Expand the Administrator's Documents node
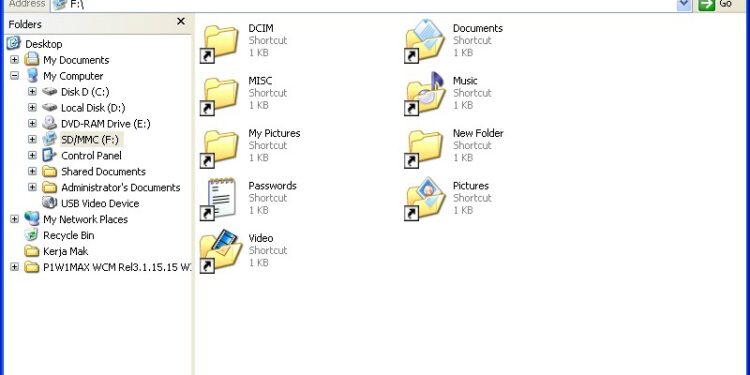Image resolution: width=750 pixels, height=375 pixels. tap(32, 187)
